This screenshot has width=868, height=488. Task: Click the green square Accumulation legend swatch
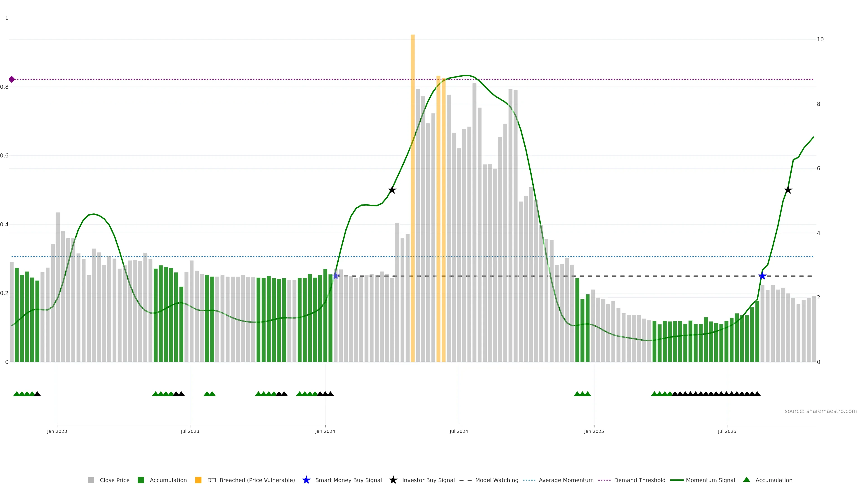click(x=141, y=480)
